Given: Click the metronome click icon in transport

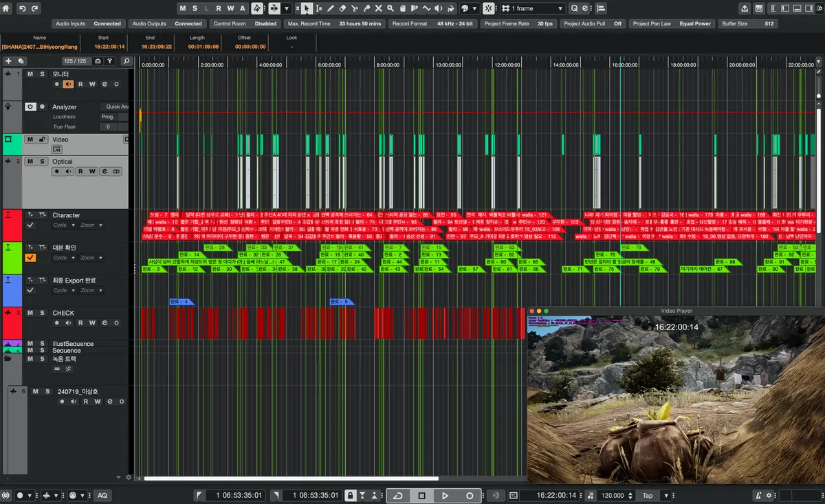Looking at the screenshot, I should point(758,495).
